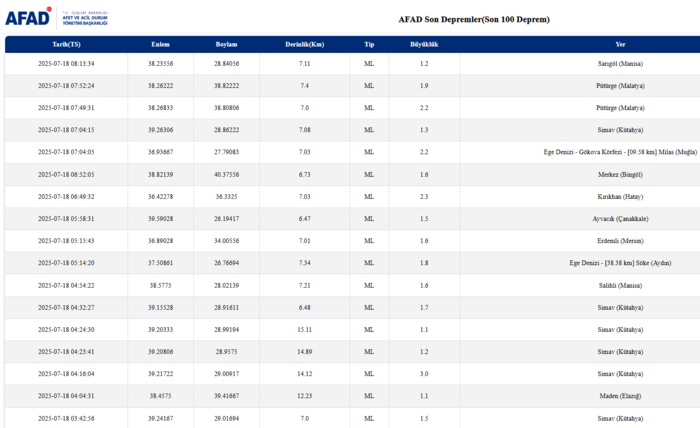Image resolution: width=700 pixels, height=428 pixels.
Task: Select the Sarıgöl (Manisa) location cell
Action: click(620, 63)
